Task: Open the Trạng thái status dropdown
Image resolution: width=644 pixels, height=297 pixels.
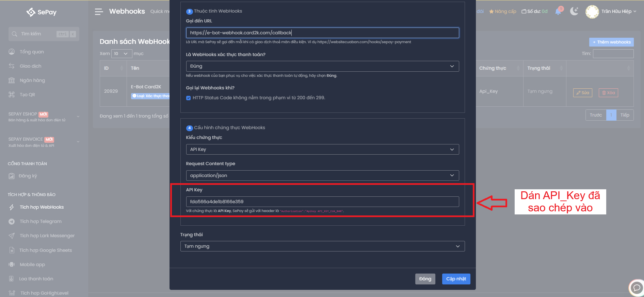Action: click(x=322, y=246)
